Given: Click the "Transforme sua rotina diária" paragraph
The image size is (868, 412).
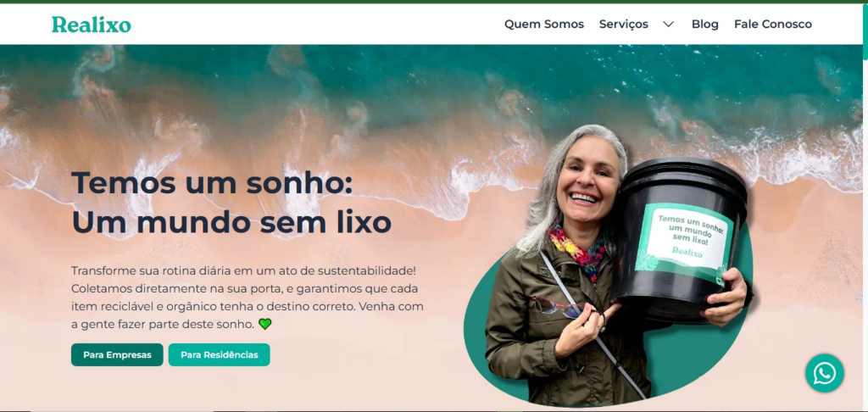Looking at the screenshot, I should pyautogui.click(x=247, y=298).
